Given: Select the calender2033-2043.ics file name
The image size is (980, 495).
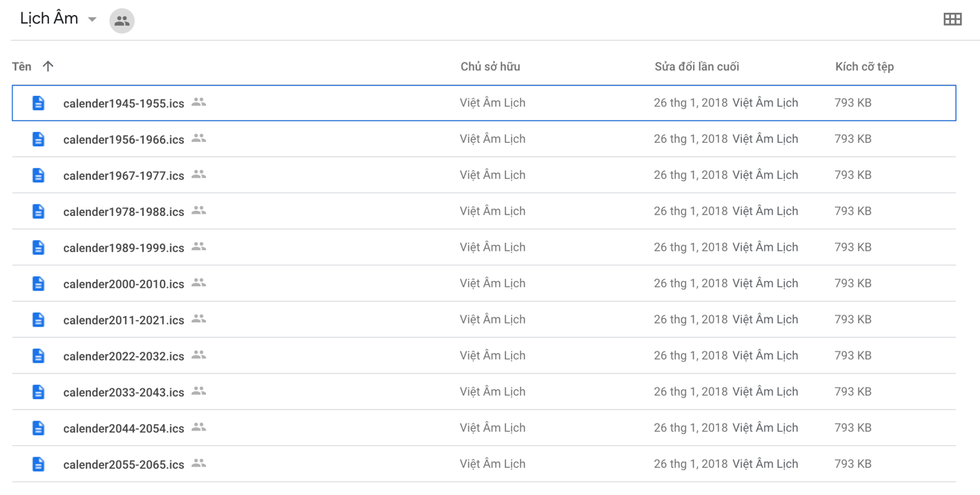Looking at the screenshot, I should 124,393.
